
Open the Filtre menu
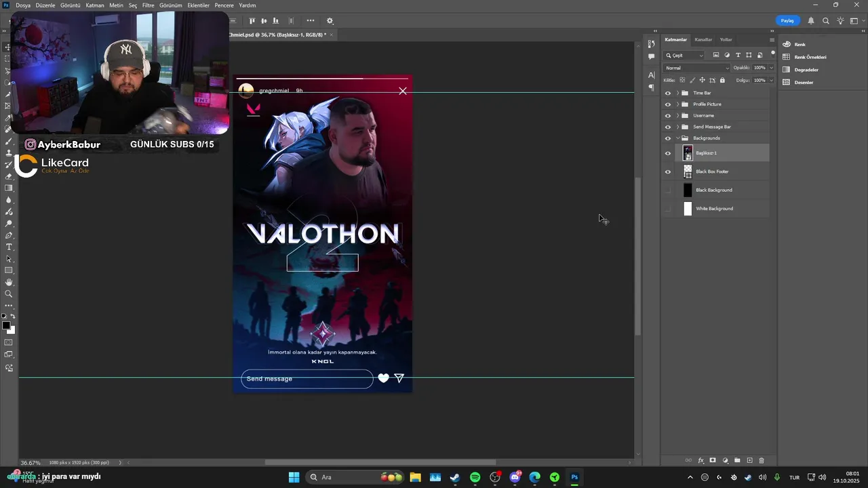pos(149,5)
